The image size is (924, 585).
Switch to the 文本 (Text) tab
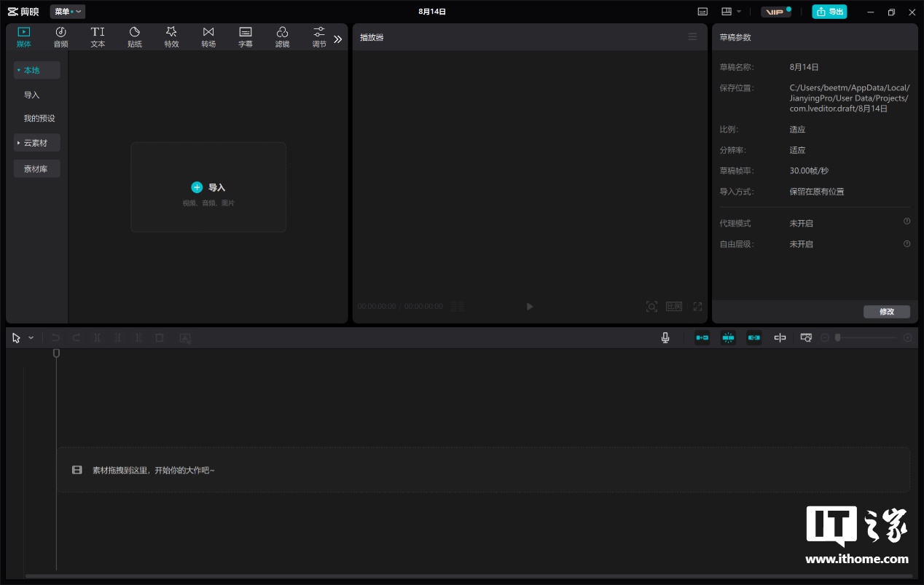click(x=98, y=36)
